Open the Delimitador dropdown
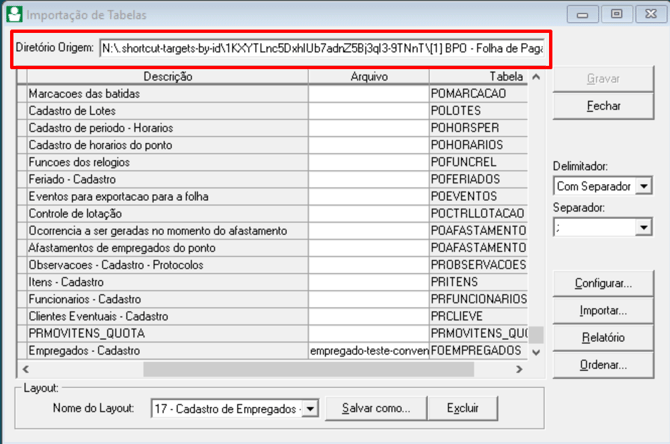The image size is (670, 444). (643, 186)
